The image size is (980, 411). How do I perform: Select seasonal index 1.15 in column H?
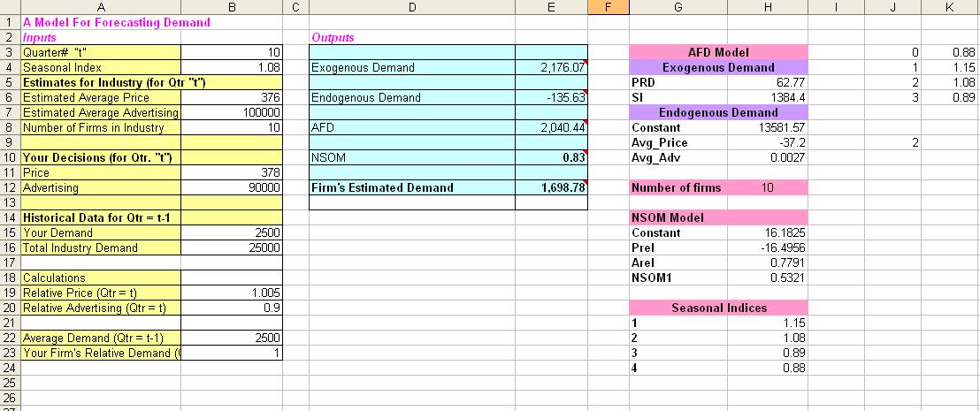coord(768,323)
